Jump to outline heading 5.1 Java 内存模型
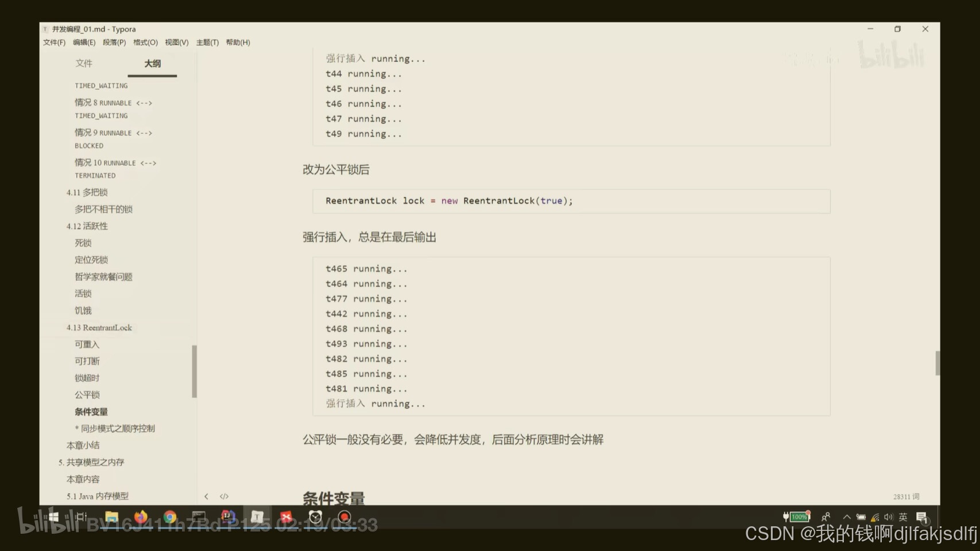This screenshot has width=980, height=551. [97, 496]
